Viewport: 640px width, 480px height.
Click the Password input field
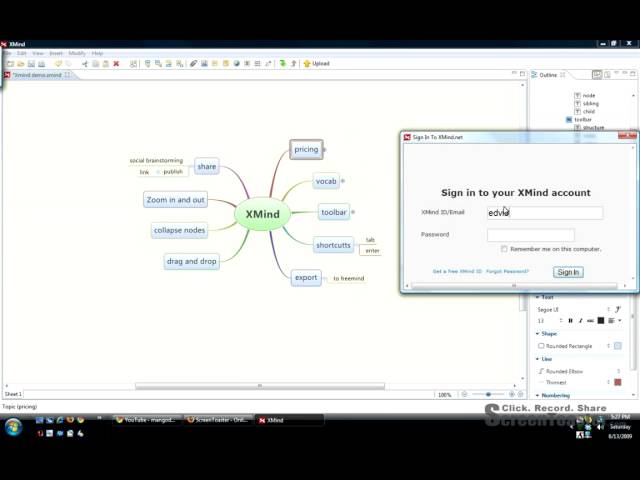531,235
